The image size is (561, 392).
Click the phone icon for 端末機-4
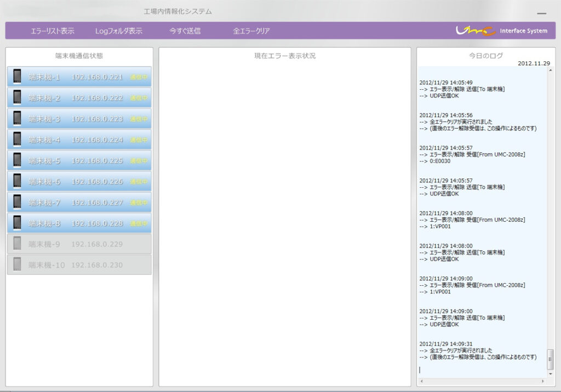18,140
